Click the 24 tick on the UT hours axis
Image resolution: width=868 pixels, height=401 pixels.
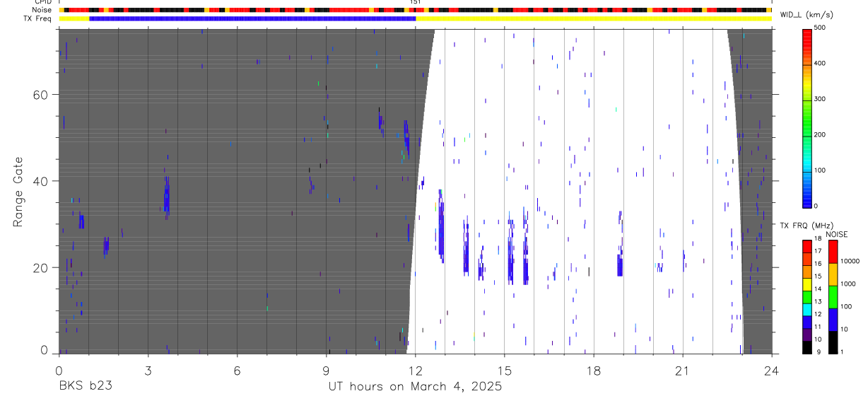pyautogui.click(x=771, y=371)
